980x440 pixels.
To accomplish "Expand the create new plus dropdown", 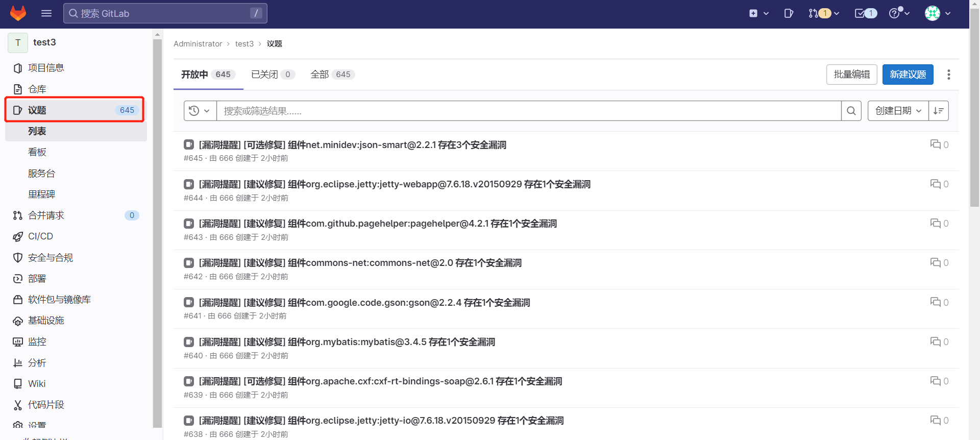I will pyautogui.click(x=758, y=13).
